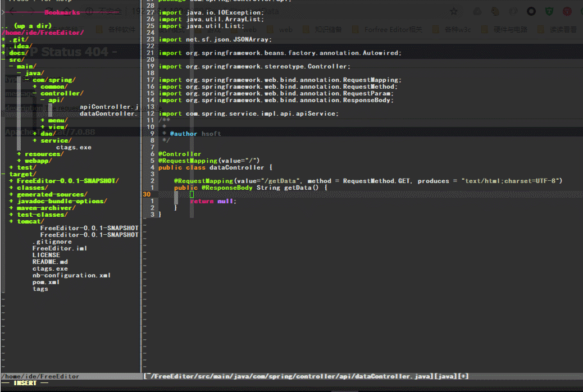Click the getData() method signature
The image size is (583, 392).
click(250, 188)
